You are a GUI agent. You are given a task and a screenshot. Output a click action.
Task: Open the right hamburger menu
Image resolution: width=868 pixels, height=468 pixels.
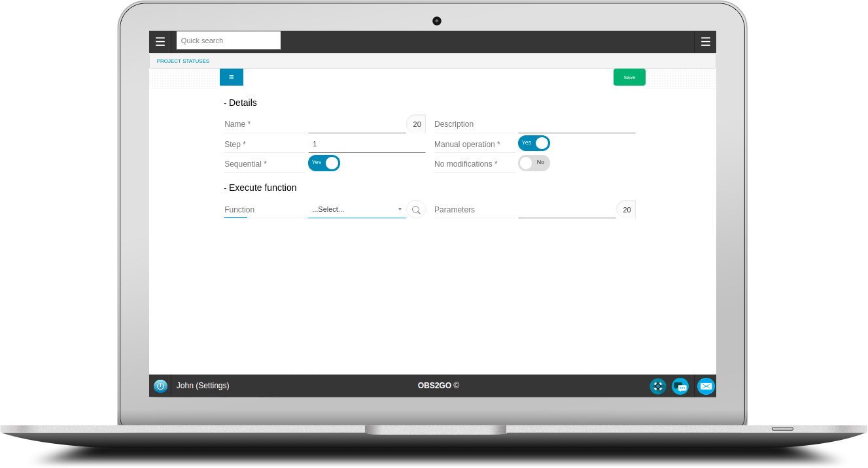(x=705, y=42)
